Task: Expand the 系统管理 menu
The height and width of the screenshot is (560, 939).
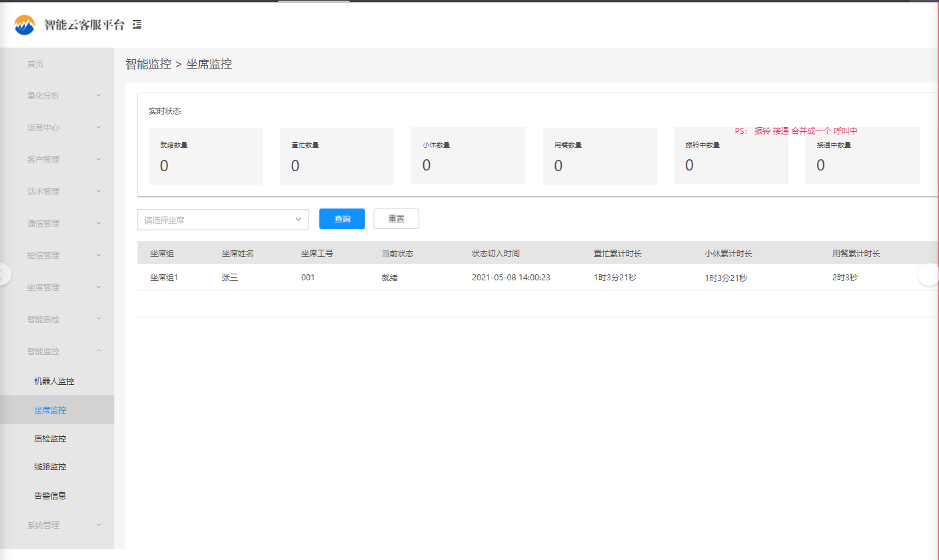Action: 57,525
